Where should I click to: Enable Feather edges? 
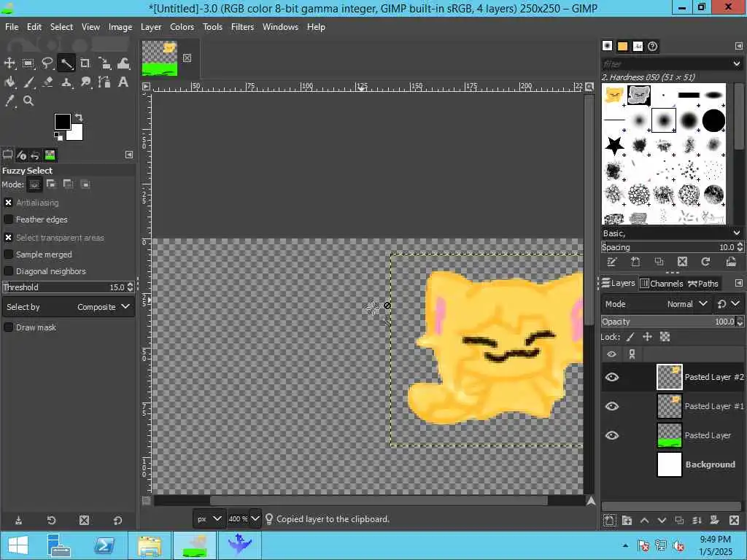tap(9, 219)
